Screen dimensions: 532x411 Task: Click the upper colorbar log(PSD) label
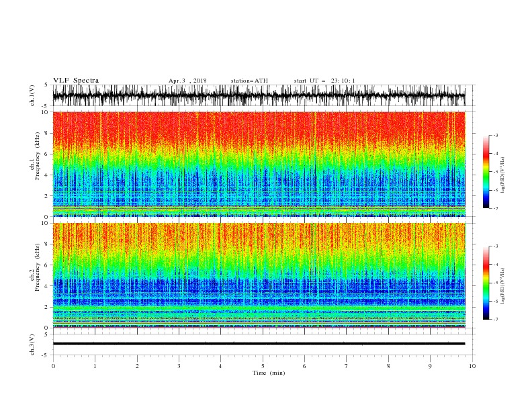coord(503,175)
